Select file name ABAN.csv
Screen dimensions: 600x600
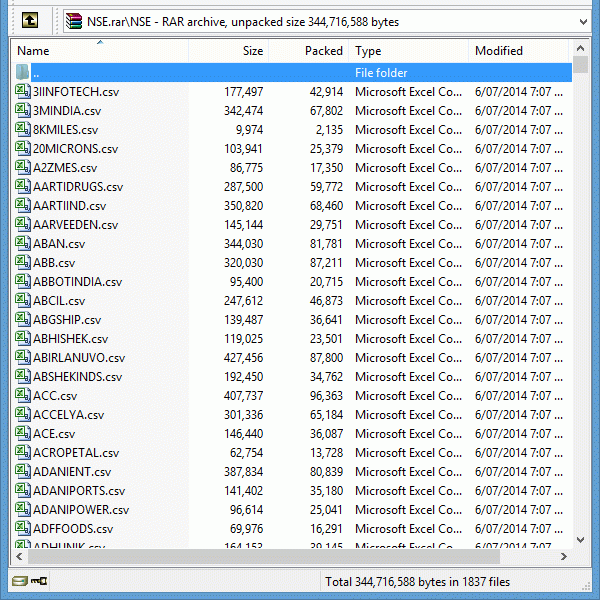59,244
